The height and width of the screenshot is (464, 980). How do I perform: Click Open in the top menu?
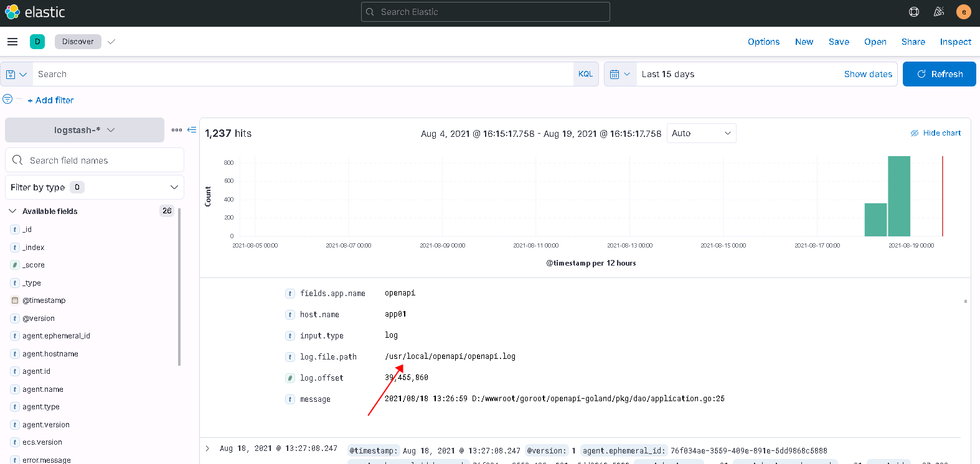(875, 42)
